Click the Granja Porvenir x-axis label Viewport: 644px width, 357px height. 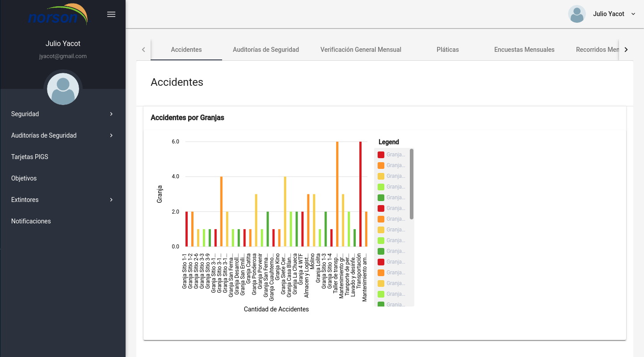click(260, 272)
